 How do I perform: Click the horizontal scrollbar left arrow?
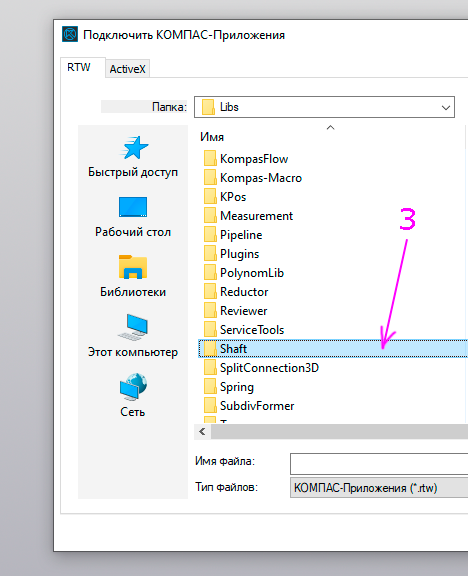coord(202,432)
